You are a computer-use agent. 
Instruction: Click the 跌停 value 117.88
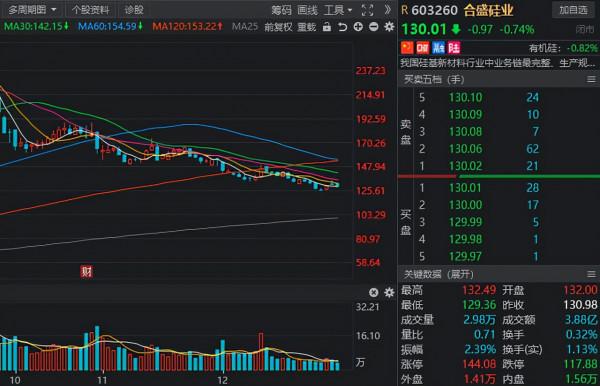[x=580, y=364]
